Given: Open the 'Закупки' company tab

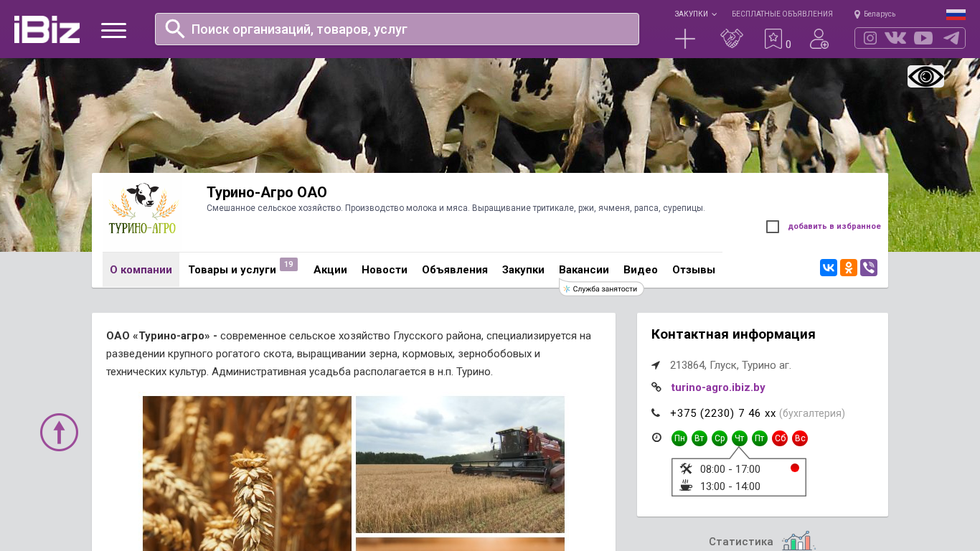Looking at the screenshot, I should click(x=523, y=270).
